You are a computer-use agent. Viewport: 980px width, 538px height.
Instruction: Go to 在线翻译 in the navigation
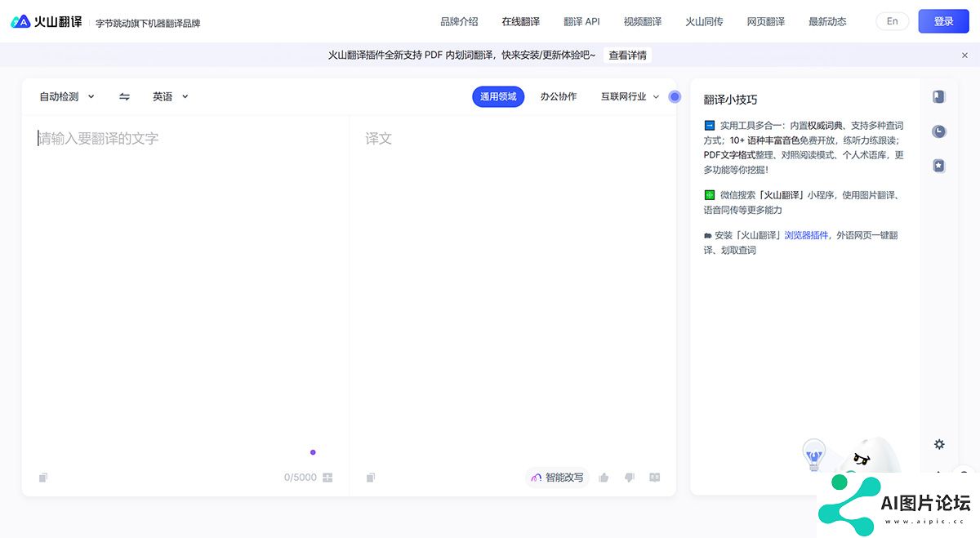[520, 22]
